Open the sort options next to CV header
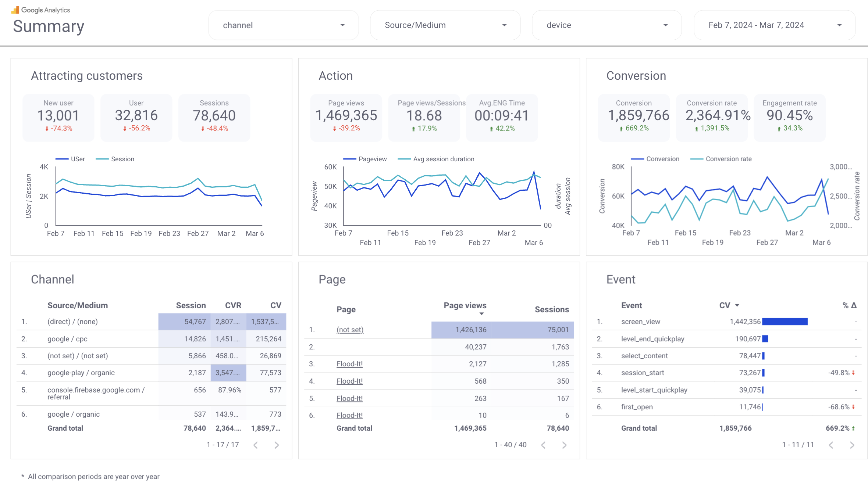Image resolution: width=868 pixels, height=488 pixels. pyautogui.click(x=737, y=305)
